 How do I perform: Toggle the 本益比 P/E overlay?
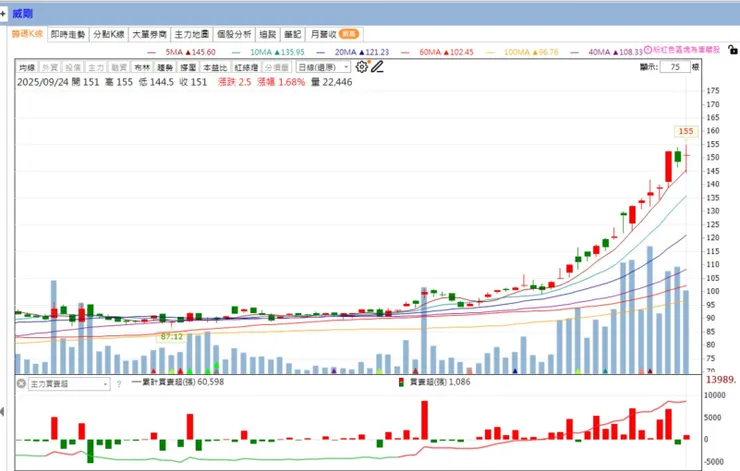tap(215, 67)
